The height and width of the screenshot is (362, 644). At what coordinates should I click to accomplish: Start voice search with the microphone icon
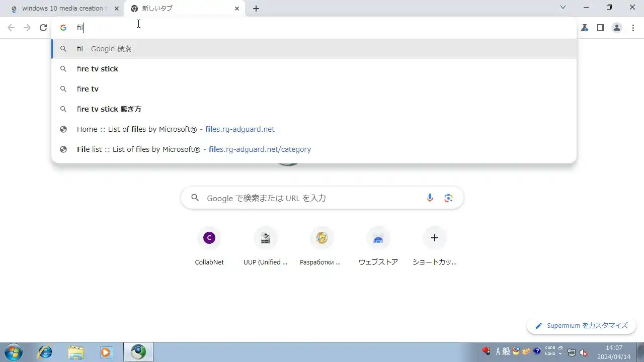point(430,198)
